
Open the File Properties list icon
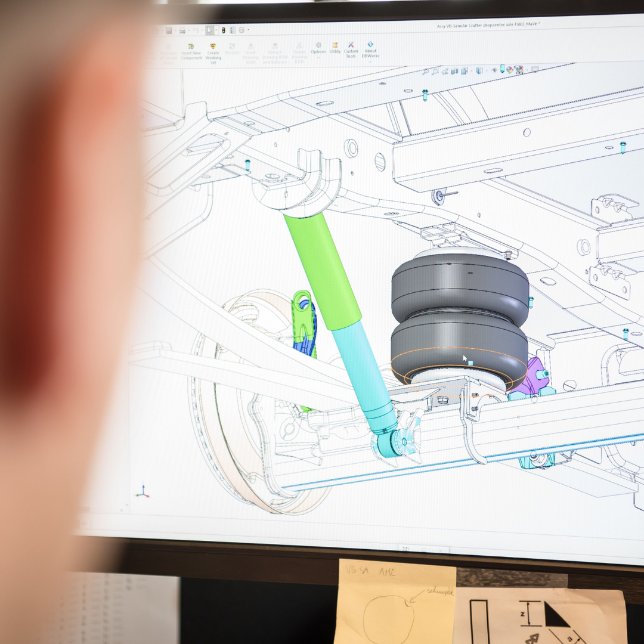(233, 30)
